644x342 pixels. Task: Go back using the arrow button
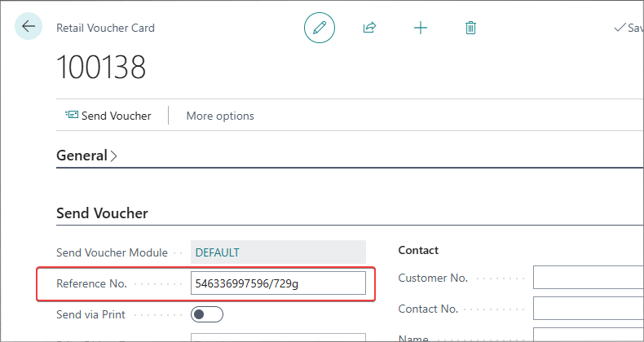click(x=29, y=26)
